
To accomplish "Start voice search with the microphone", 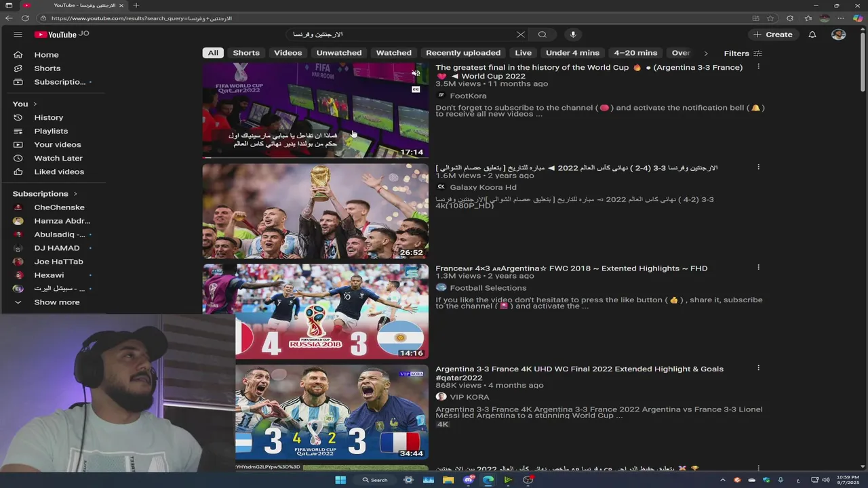I will coord(573,35).
